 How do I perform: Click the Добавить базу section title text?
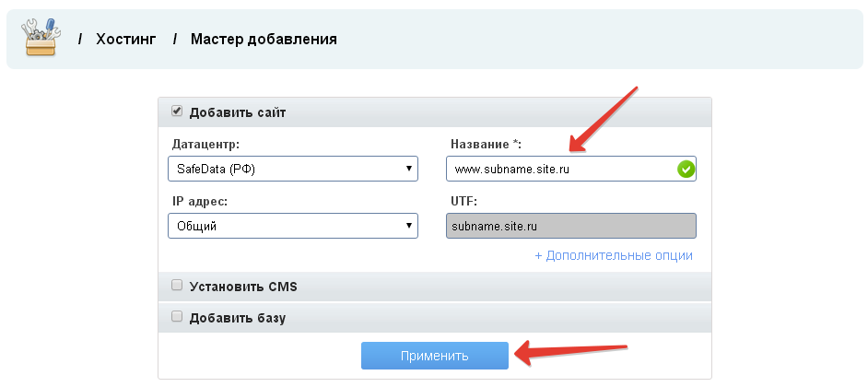pos(238,318)
